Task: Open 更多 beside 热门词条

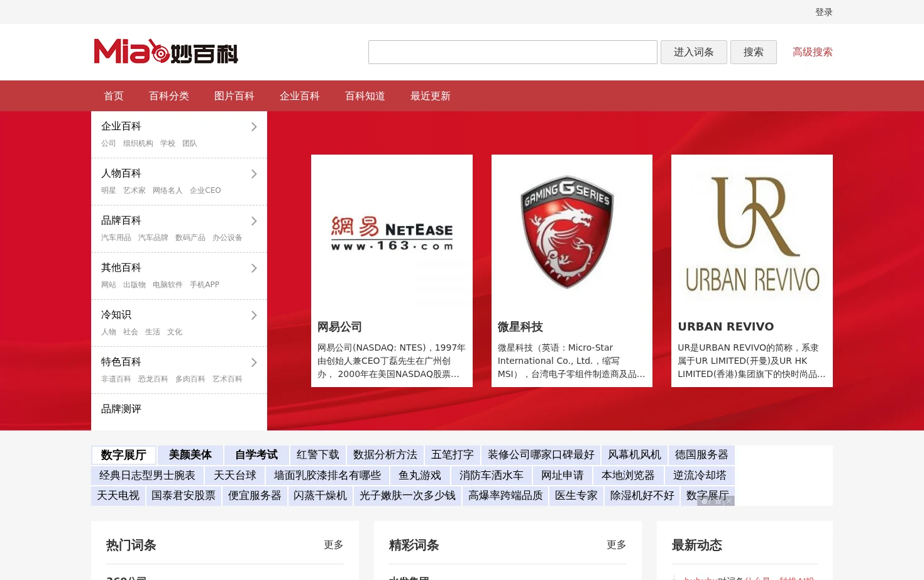Action: click(x=334, y=545)
